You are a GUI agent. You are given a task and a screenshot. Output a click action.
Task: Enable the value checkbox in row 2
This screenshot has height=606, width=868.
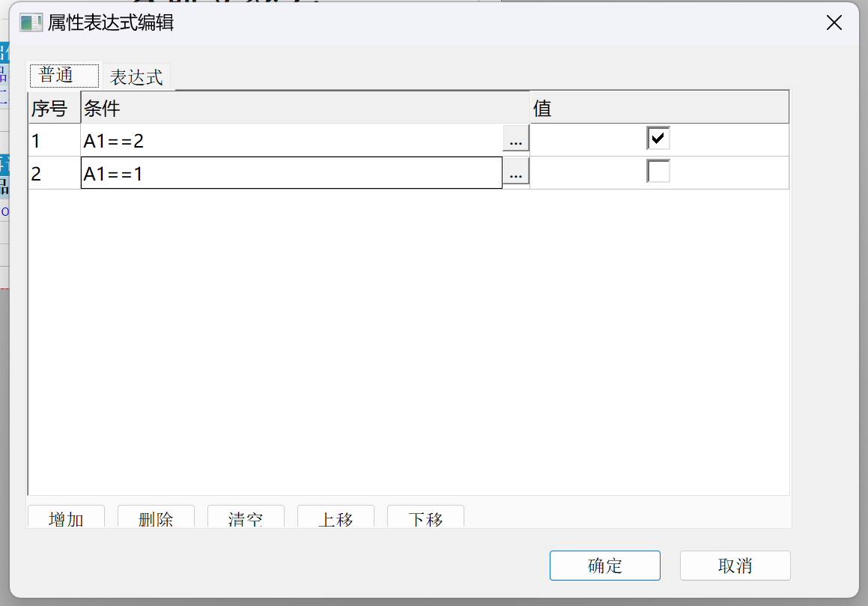pyautogui.click(x=658, y=172)
